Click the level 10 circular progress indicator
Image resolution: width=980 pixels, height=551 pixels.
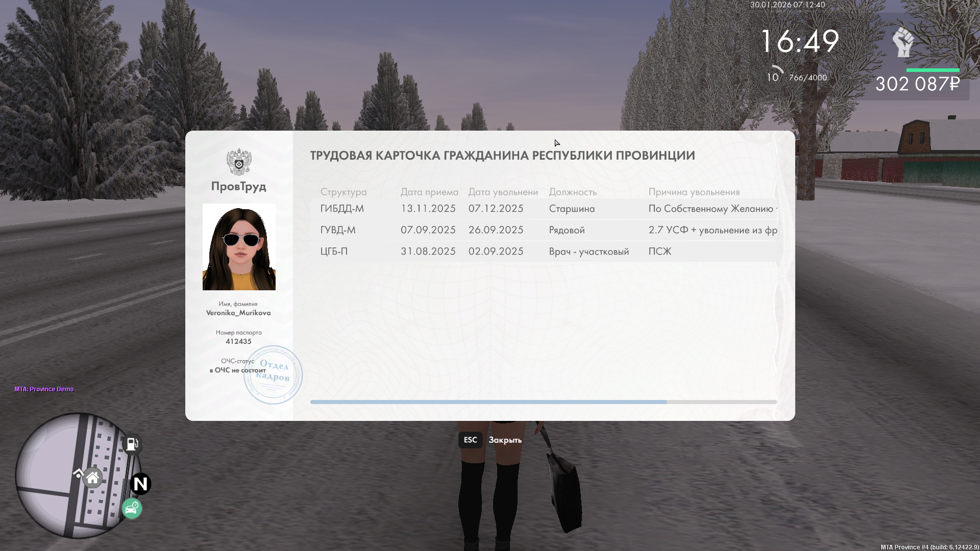point(773,77)
